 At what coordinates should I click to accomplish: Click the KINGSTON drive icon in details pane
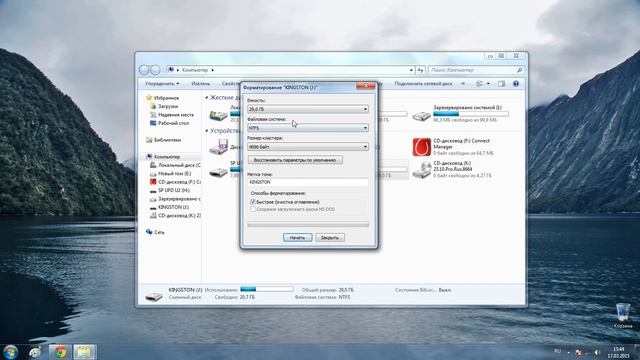pyautogui.click(x=154, y=296)
